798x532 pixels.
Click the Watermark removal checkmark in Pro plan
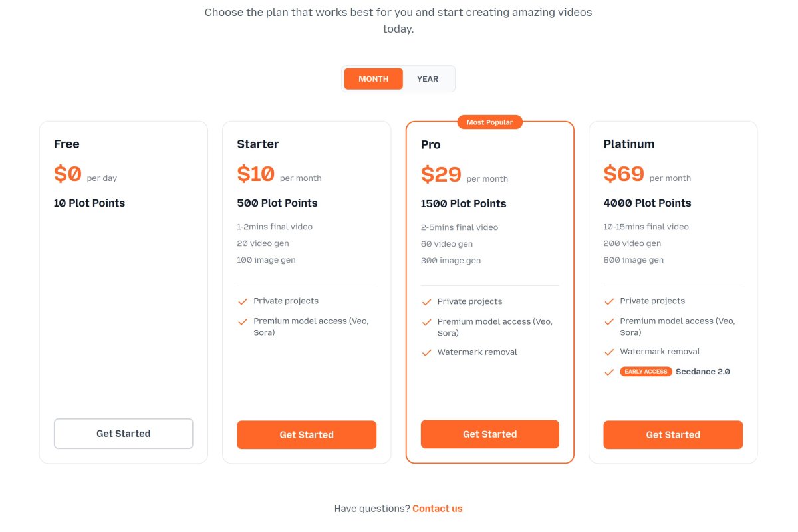coord(426,352)
